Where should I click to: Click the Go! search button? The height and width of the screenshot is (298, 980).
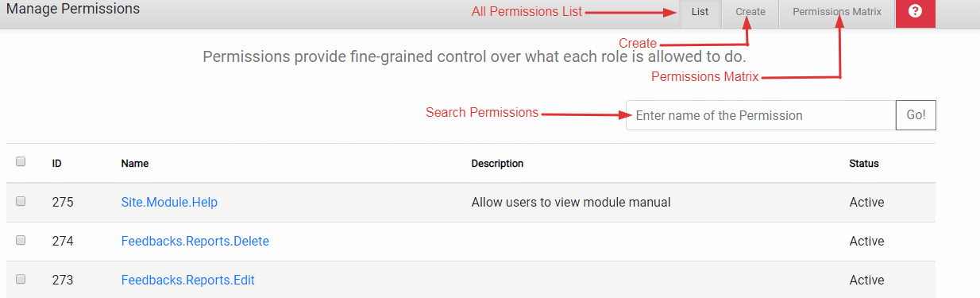(916, 115)
